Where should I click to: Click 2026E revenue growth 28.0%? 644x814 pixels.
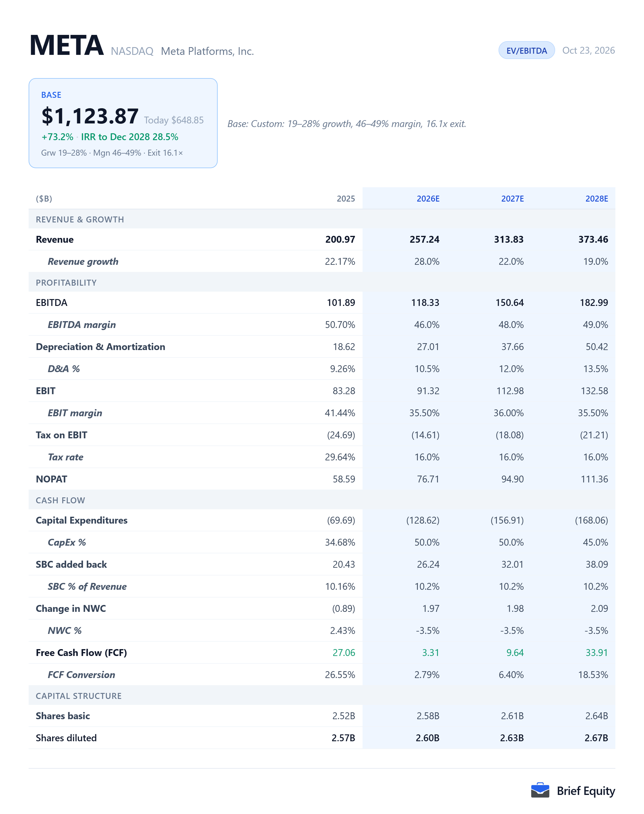click(x=427, y=262)
